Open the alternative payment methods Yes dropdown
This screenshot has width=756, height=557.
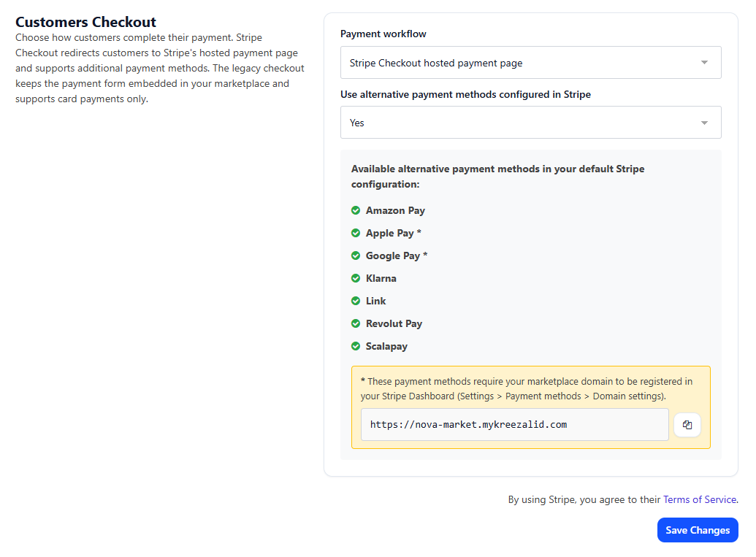point(531,123)
